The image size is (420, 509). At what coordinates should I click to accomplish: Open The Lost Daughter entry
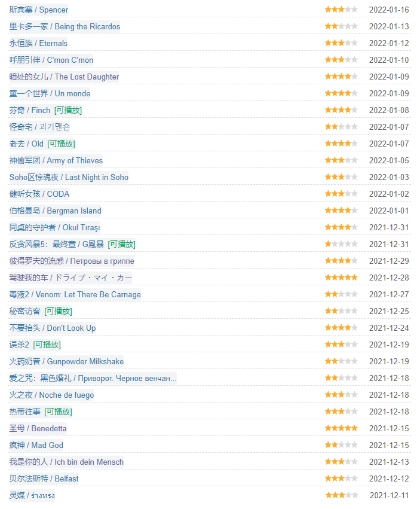64,77
